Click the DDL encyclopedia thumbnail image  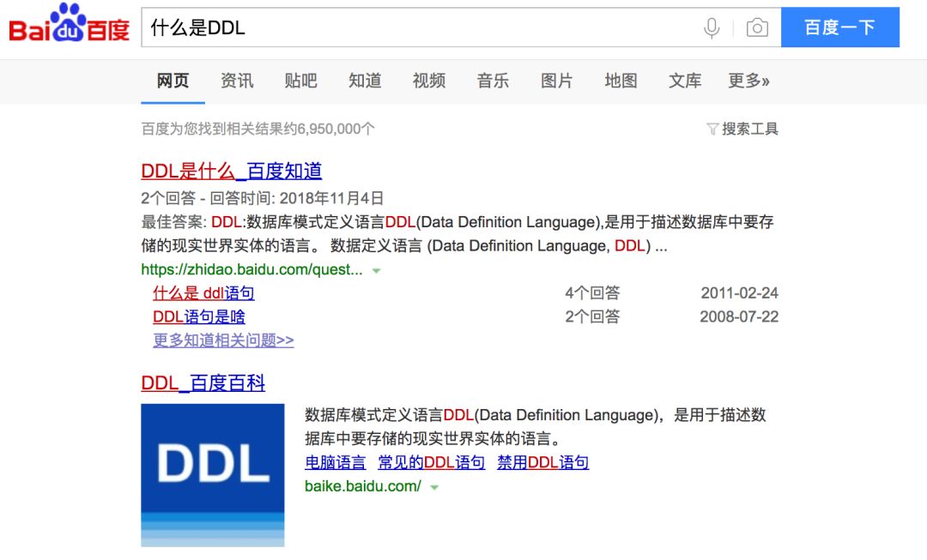pos(213,475)
